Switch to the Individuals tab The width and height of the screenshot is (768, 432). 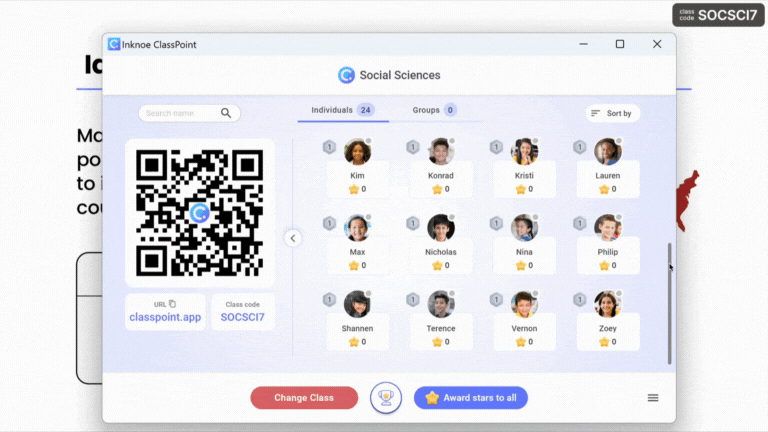click(x=343, y=110)
